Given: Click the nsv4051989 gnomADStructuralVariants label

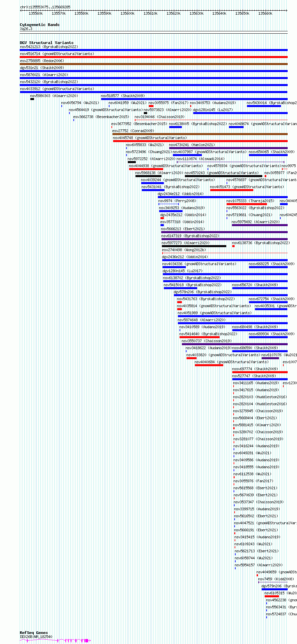Looking at the screenshot, I should 215,313.
